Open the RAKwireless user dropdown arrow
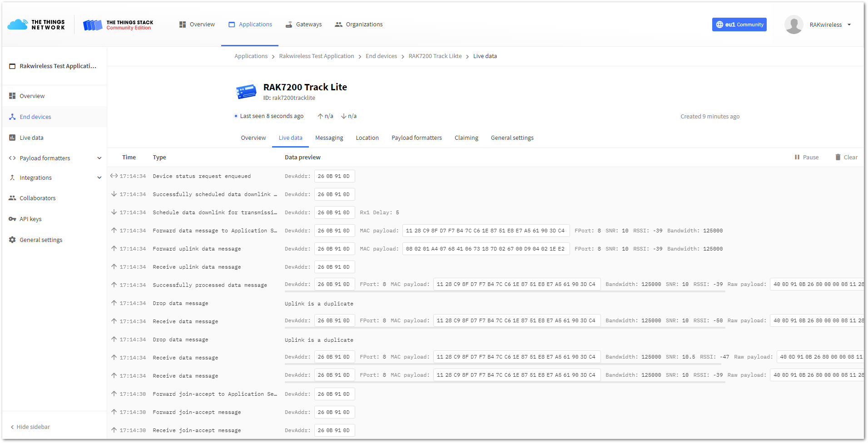Image resolution: width=868 pixels, height=443 pixels. pyautogui.click(x=849, y=25)
